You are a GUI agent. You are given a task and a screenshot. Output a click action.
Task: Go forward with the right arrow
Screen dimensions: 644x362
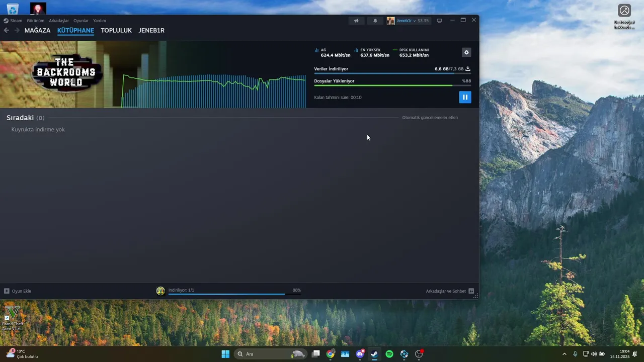coord(17,30)
